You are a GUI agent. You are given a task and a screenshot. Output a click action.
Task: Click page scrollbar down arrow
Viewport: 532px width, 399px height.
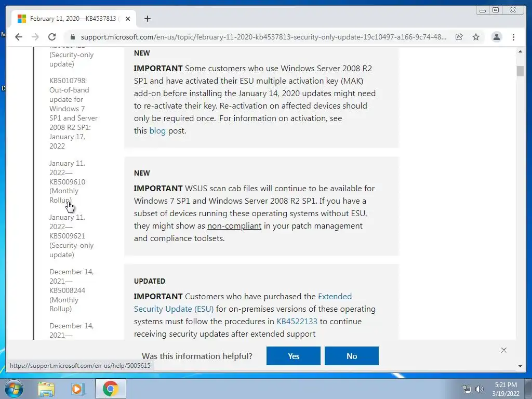tap(520, 366)
